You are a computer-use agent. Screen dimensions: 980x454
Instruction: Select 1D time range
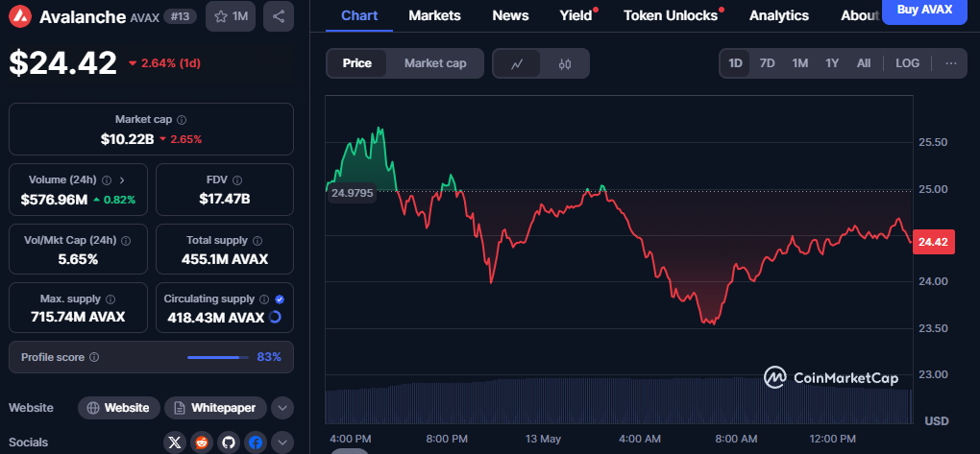pyautogui.click(x=736, y=63)
